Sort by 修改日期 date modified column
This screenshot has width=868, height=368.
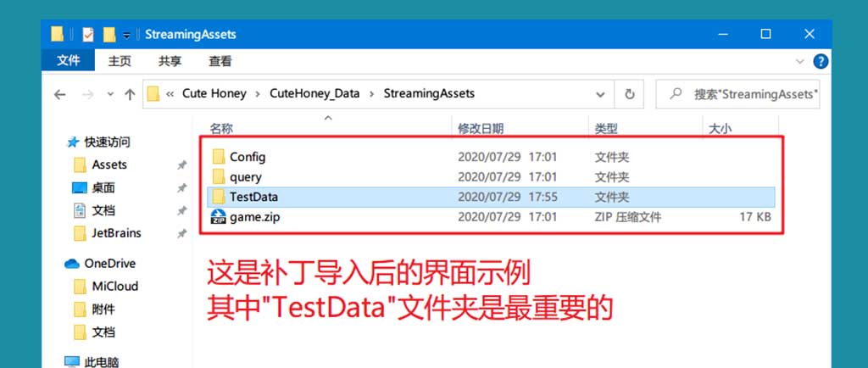tap(481, 129)
